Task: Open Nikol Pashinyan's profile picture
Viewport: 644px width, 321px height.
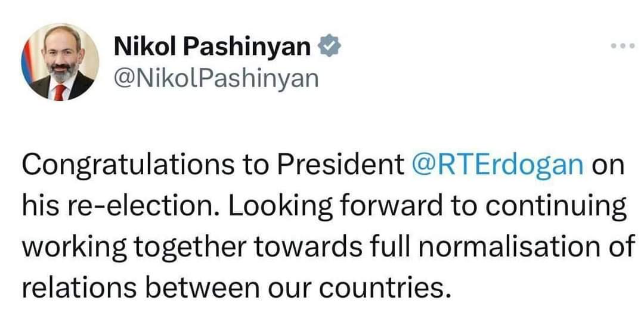Action: 60,62
